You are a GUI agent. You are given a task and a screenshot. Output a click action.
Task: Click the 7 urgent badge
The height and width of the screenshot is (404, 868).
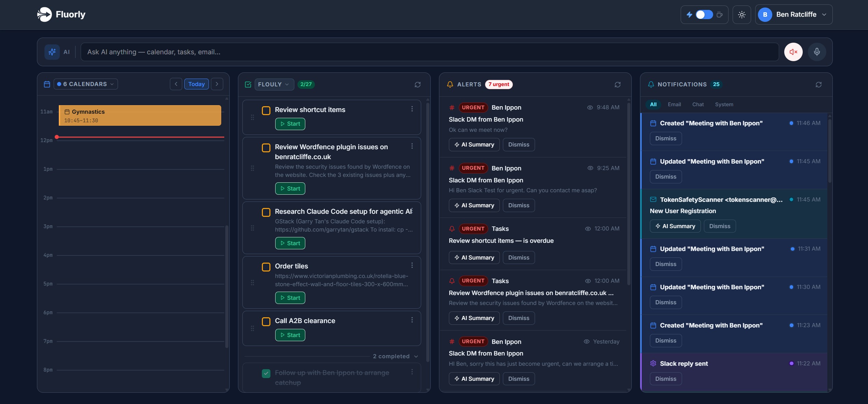coord(498,84)
